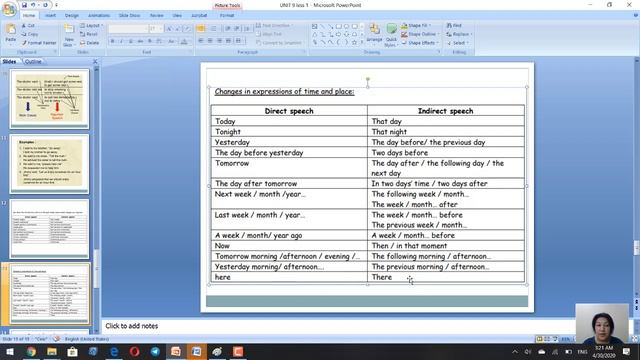640x360 pixels.
Task: Open the Shape Outline dropdown
Action: pos(420,34)
